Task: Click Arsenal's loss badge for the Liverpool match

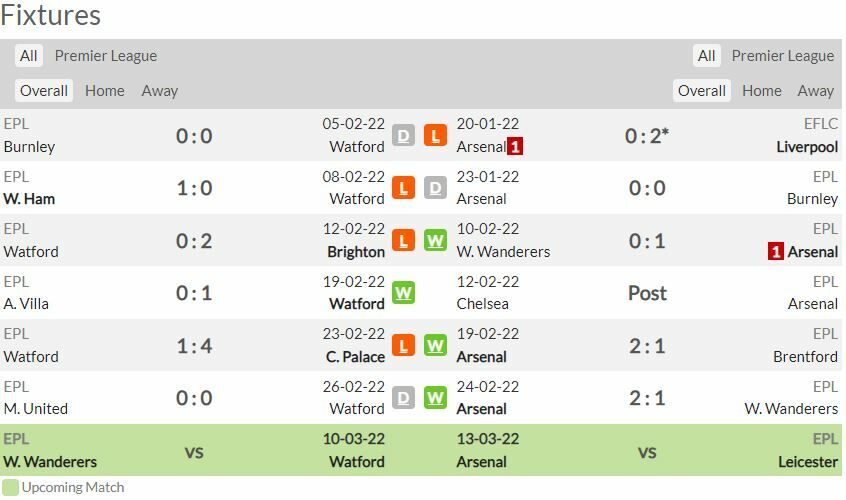Action: pyautogui.click(x=435, y=135)
